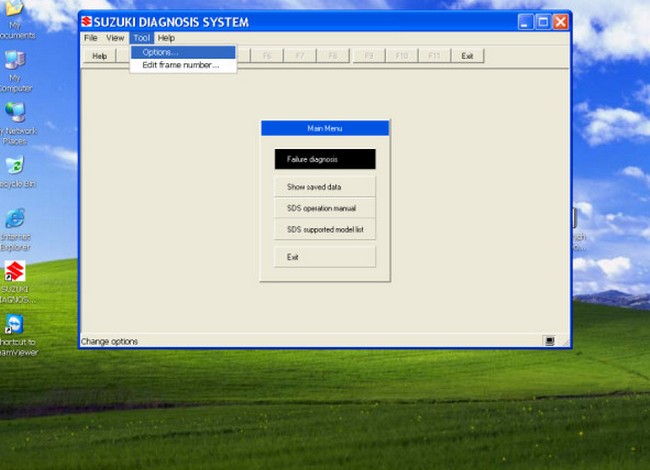Click the F6 toolbar button
The height and width of the screenshot is (470, 650).
pyautogui.click(x=267, y=56)
